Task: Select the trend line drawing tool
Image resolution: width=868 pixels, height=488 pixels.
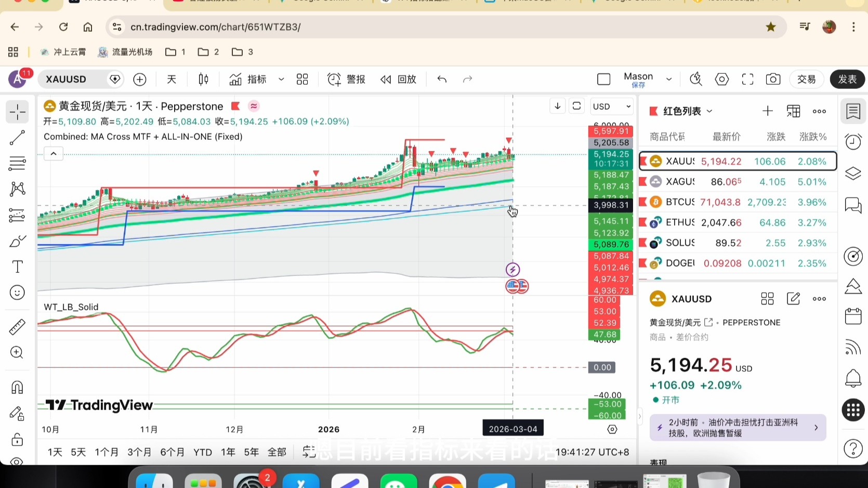Action: (17, 138)
